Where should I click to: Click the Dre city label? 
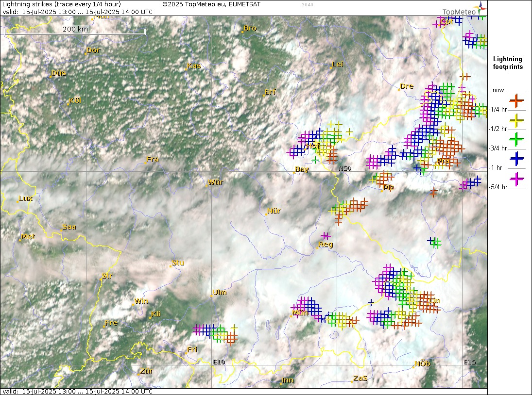tap(407, 86)
